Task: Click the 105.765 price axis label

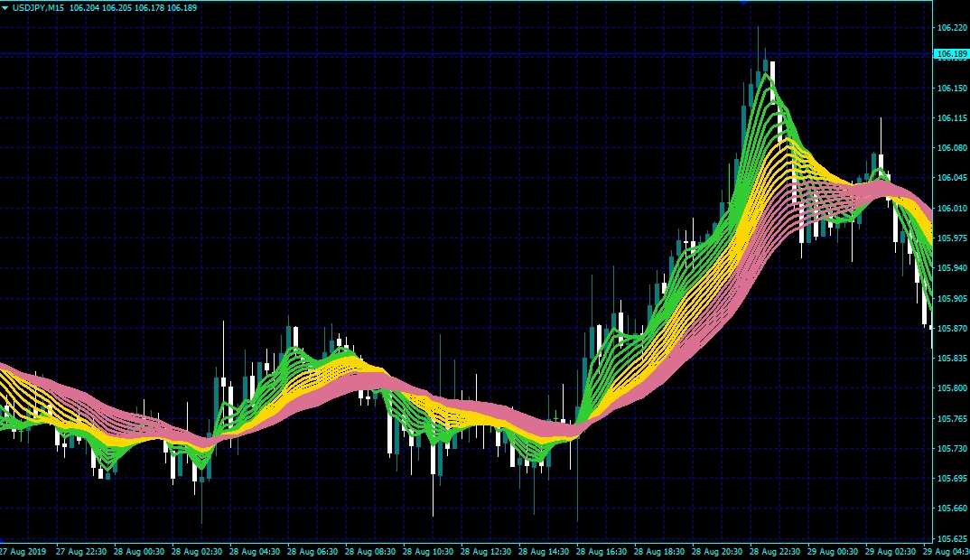Action: click(x=952, y=418)
